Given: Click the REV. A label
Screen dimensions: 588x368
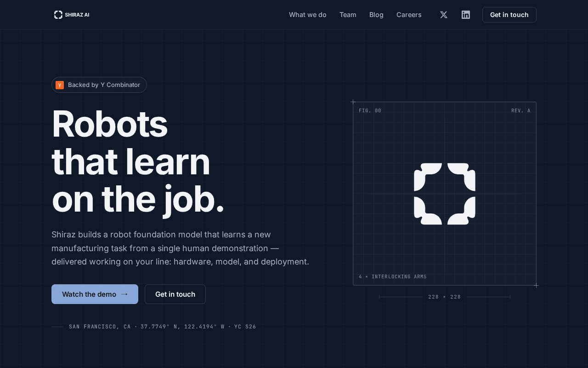Looking at the screenshot, I should [x=521, y=111].
